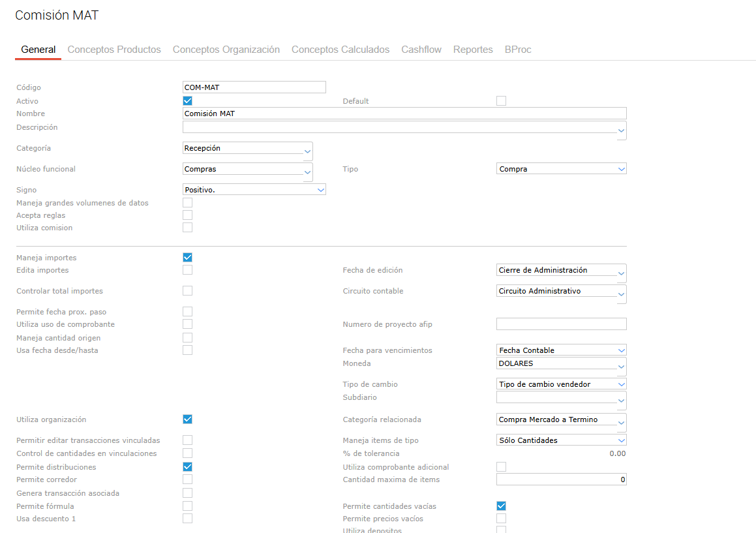Open the Maneja items de tipo dropdown
Image resolution: width=756 pixels, height=533 pixels.
(621, 440)
